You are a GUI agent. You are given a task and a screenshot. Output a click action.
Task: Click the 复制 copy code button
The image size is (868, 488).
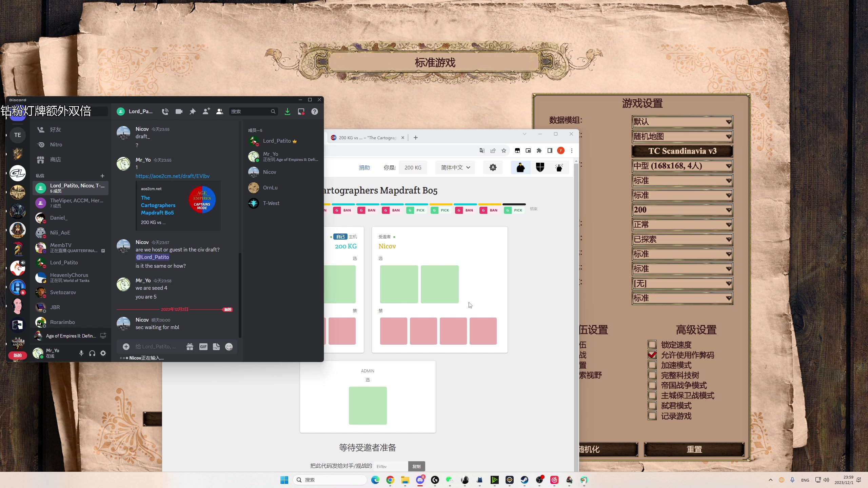(416, 466)
